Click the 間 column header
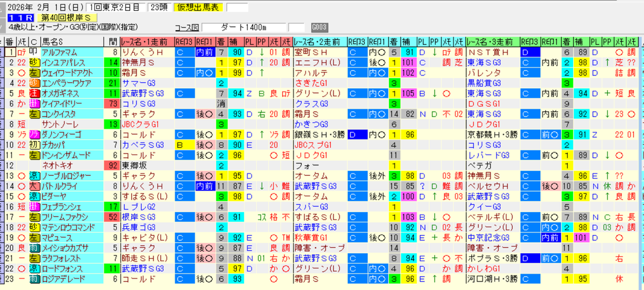 tap(112, 42)
